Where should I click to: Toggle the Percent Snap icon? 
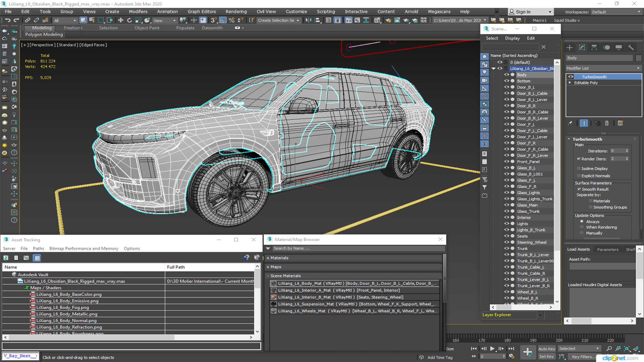click(231, 20)
